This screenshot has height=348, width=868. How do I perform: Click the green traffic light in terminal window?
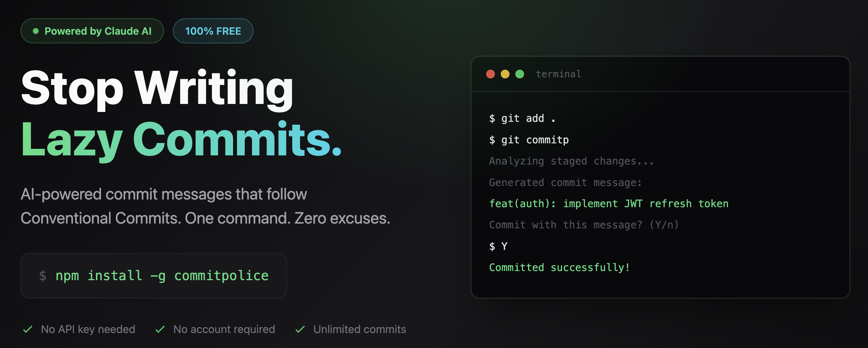(520, 74)
